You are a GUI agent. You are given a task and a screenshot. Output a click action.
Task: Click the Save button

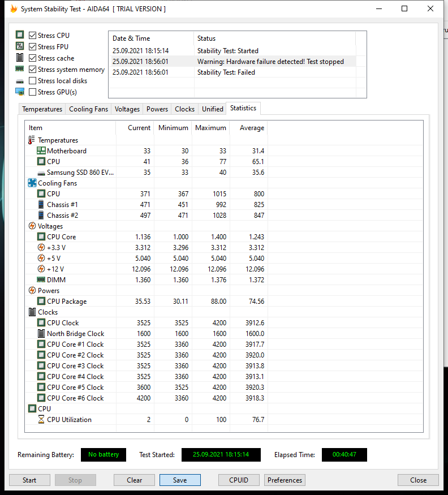pos(180,480)
